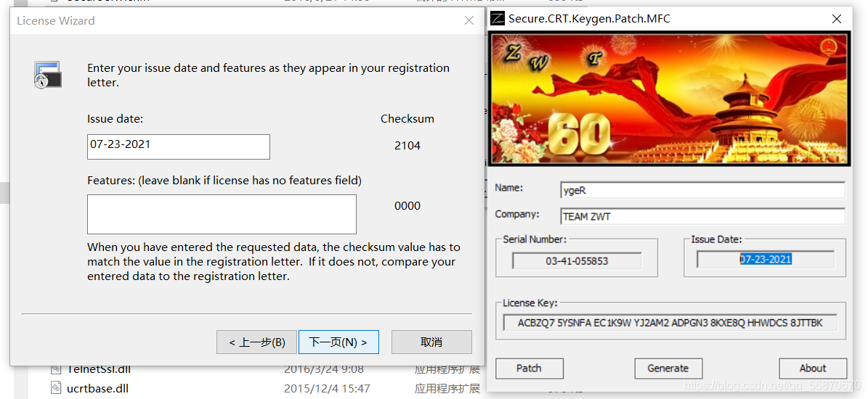Cancel the License Wizard with 取消

click(x=431, y=342)
